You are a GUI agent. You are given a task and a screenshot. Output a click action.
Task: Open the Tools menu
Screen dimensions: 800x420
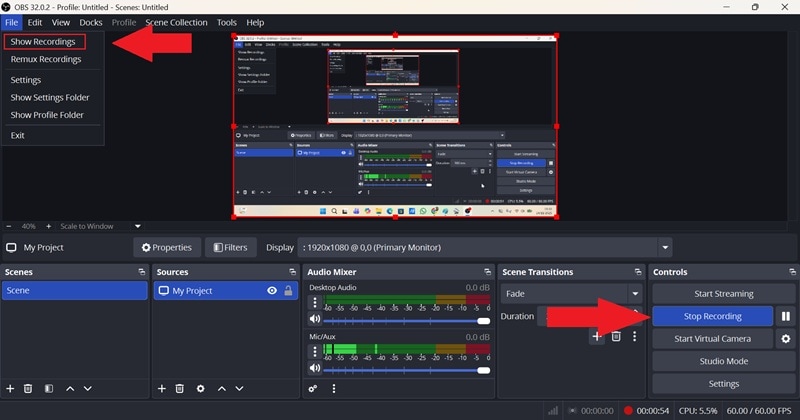[x=227, y=22]
